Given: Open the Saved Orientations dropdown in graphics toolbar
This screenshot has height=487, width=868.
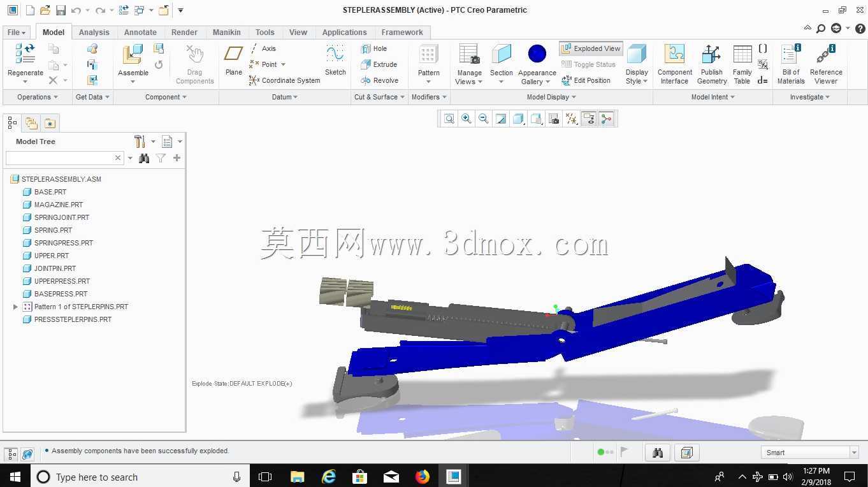Looking at the screenshot, I should (537, 119).
